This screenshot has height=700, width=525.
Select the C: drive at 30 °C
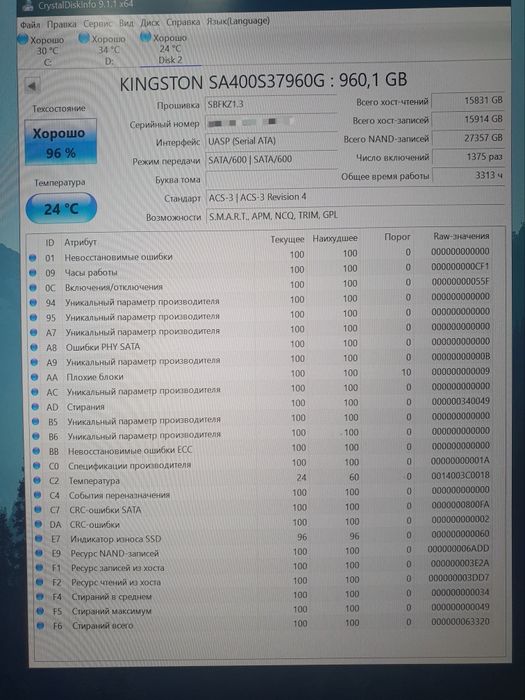(x=42, y=51)
